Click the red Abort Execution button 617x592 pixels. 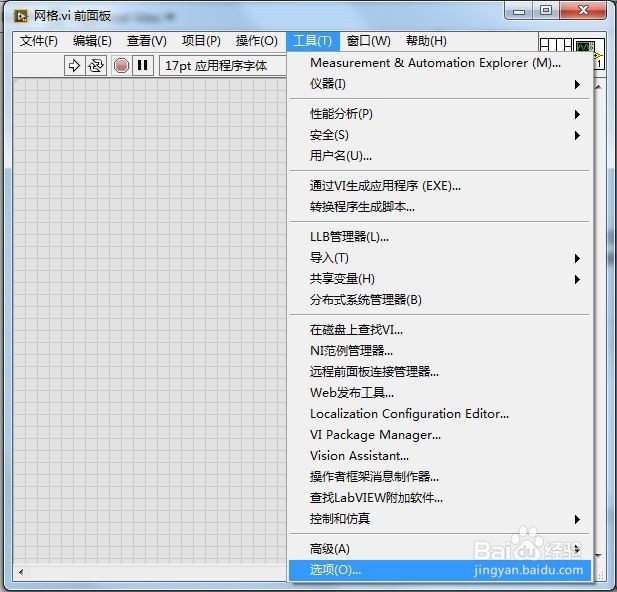point(121,65)
